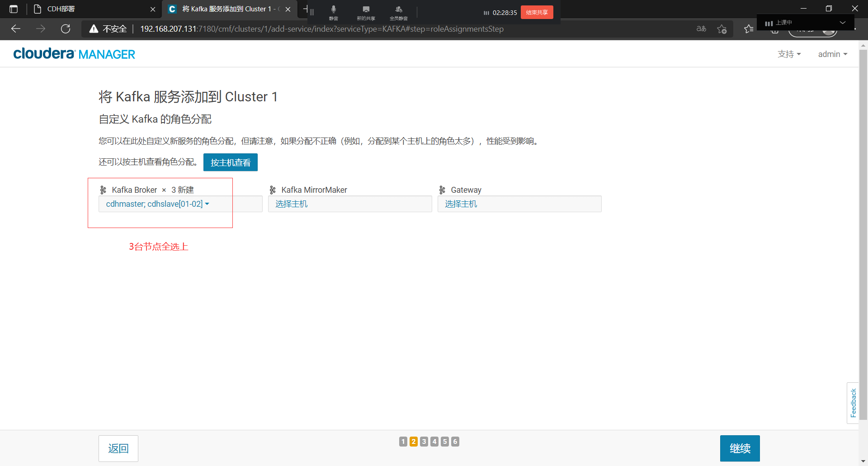Go to wizard step 3
This screenshot has height=466, width=868.
[x=424, y=442]
